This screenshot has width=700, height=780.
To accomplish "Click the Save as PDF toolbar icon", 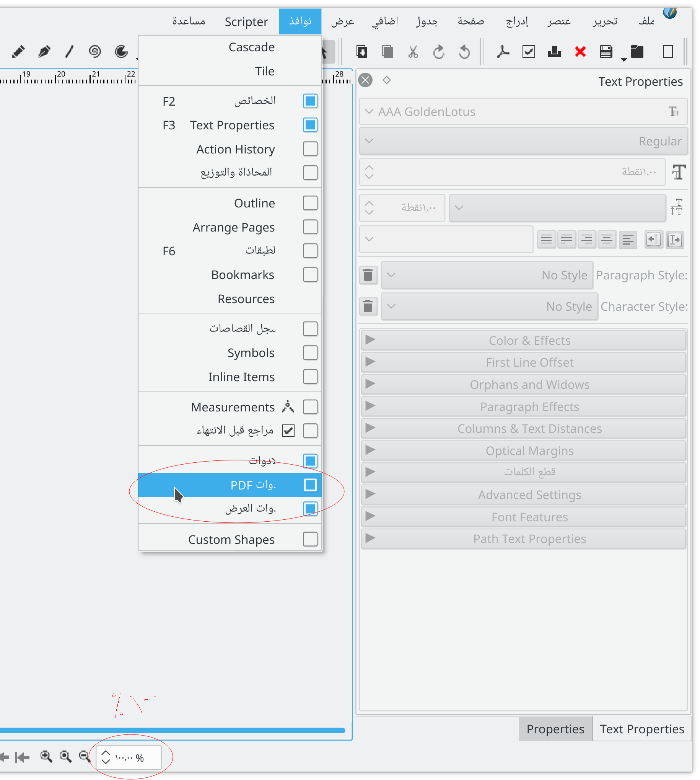I will (502, 52).
